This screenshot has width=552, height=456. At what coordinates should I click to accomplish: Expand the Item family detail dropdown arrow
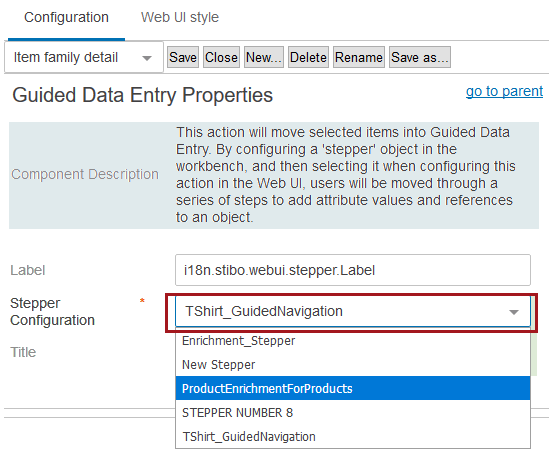click(147, 58)
